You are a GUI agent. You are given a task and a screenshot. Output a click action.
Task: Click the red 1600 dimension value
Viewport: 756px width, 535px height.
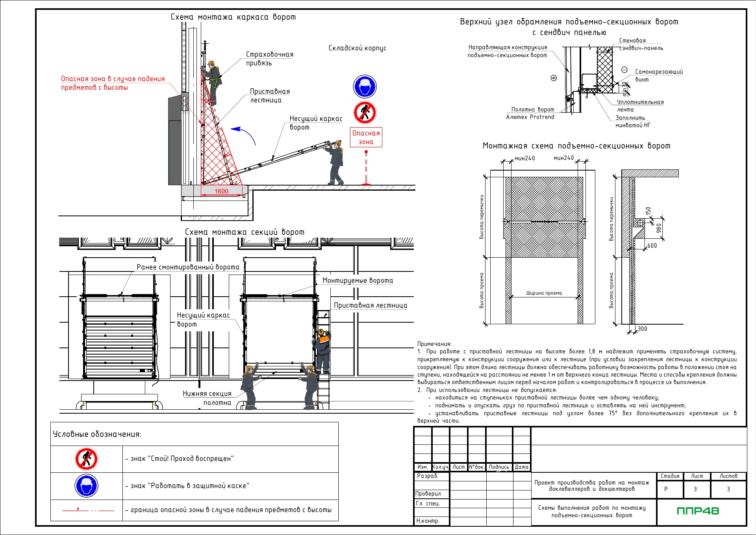[x=221, y=191]
